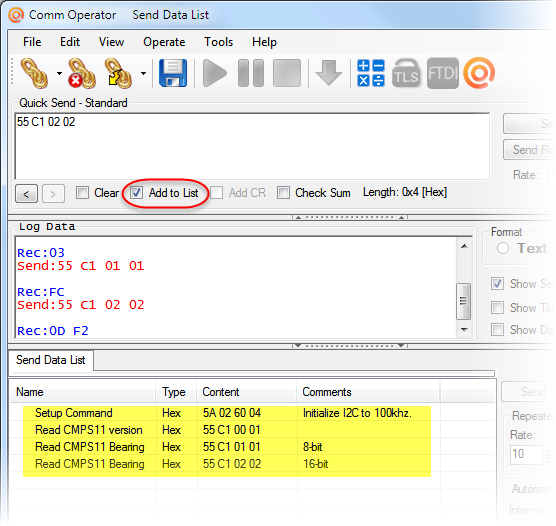The image size is (556, 526).
Task: Expand the connection settings dropdown arrow
Action: [143, 73]
